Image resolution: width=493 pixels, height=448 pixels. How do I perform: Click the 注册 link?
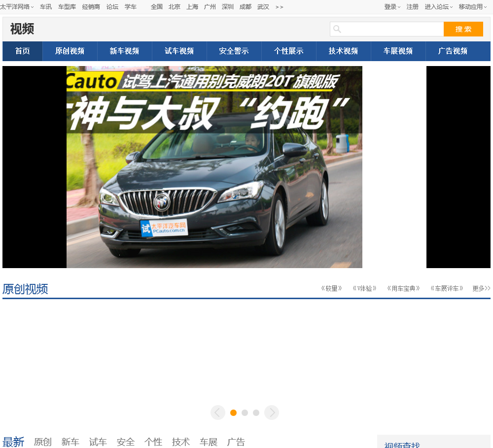tap(412, 6)
